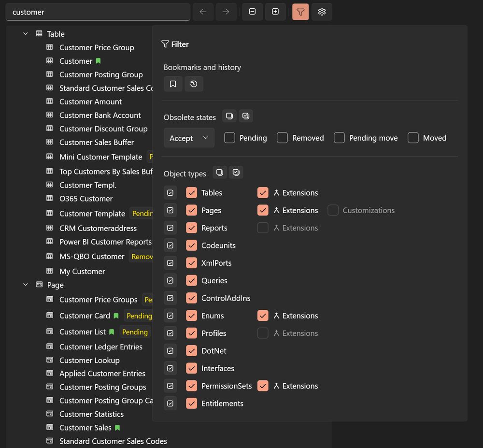Click the select-only icon beside Enums
483x448 pixels.
[170, 316]
